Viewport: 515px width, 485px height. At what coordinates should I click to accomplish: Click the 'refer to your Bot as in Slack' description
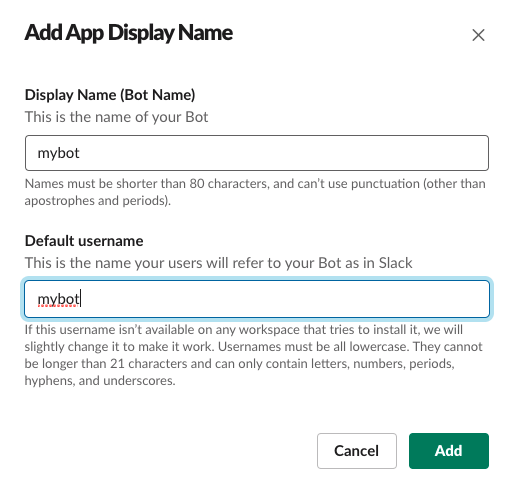click(218, 263)
